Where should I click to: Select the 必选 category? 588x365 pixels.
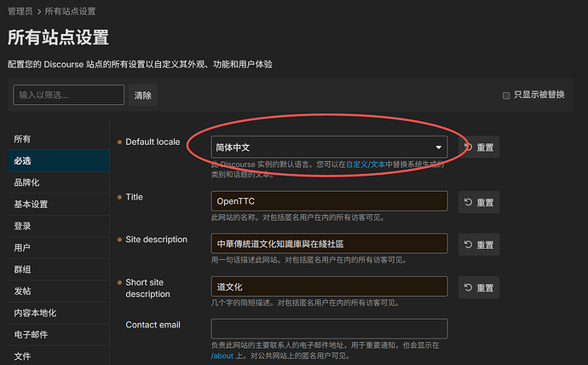[59, 161]
